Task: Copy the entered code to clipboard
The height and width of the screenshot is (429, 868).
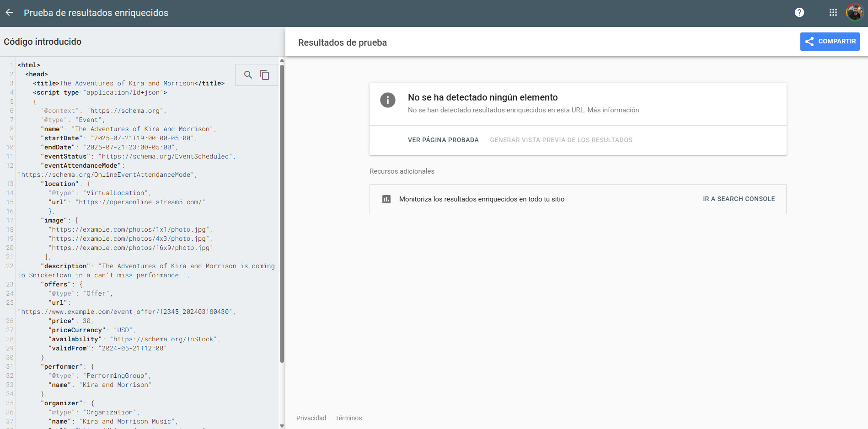Action: 265,75
